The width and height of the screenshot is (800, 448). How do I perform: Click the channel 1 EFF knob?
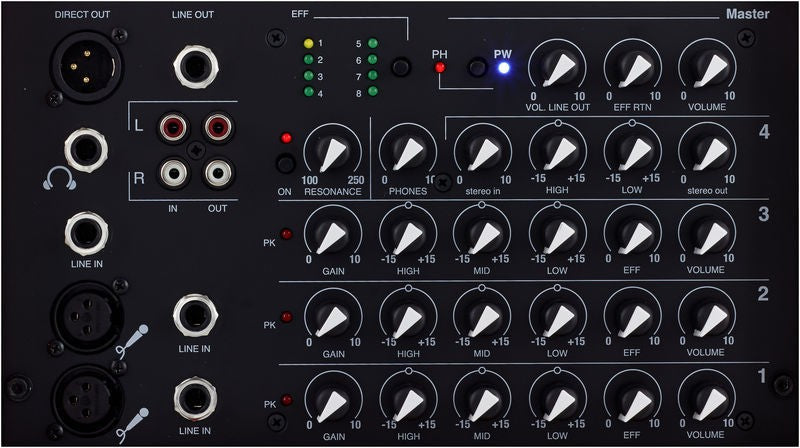632,400
